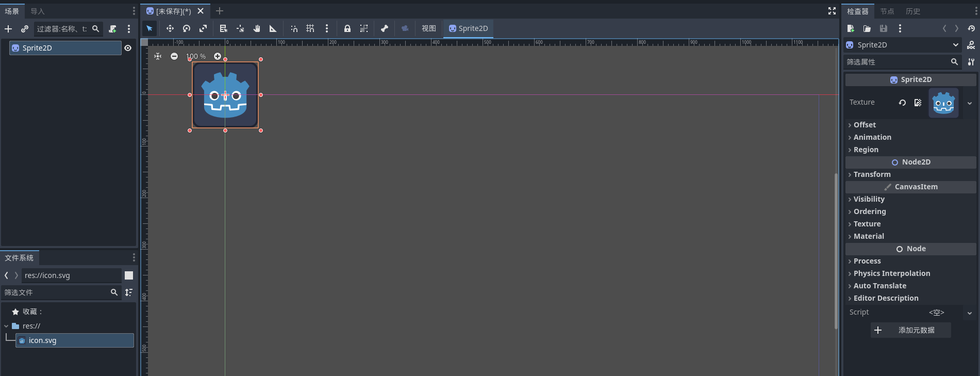Switch to Move Mode tool
This screenshot has width=980, height=376.
[x=170, y=28]
